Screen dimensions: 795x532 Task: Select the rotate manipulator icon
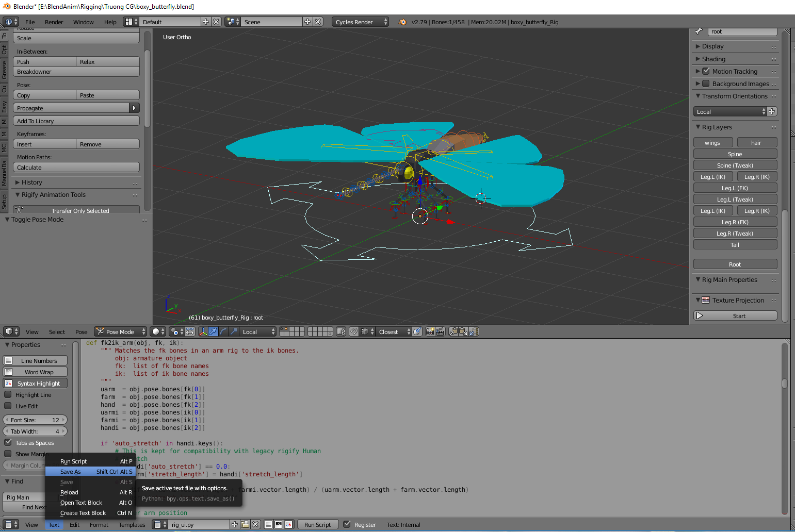(x=224, y=331)
